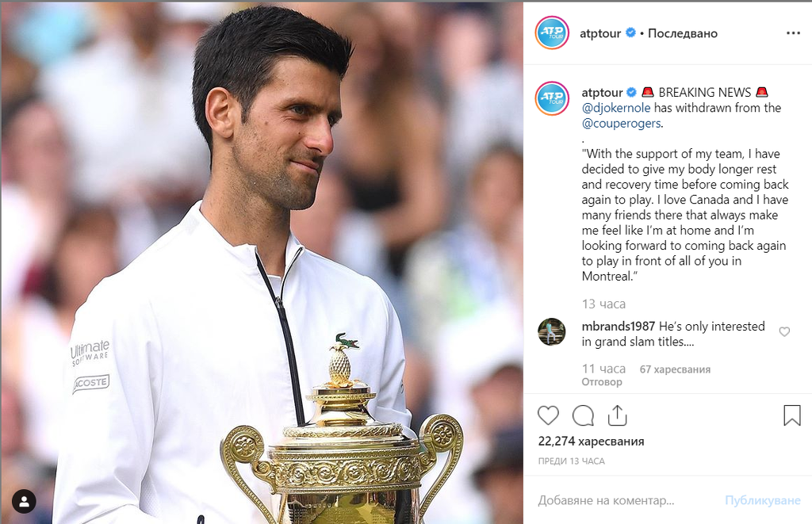
Task: Submit comment with Публикуване button
Action: pyautogui.click(x=762, y=500)
